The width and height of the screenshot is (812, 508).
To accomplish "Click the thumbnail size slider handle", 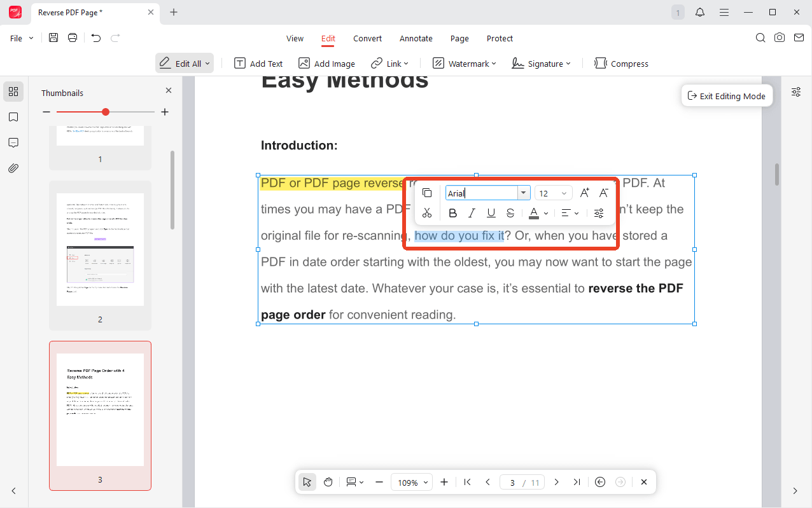I will (x=106, y=112).
